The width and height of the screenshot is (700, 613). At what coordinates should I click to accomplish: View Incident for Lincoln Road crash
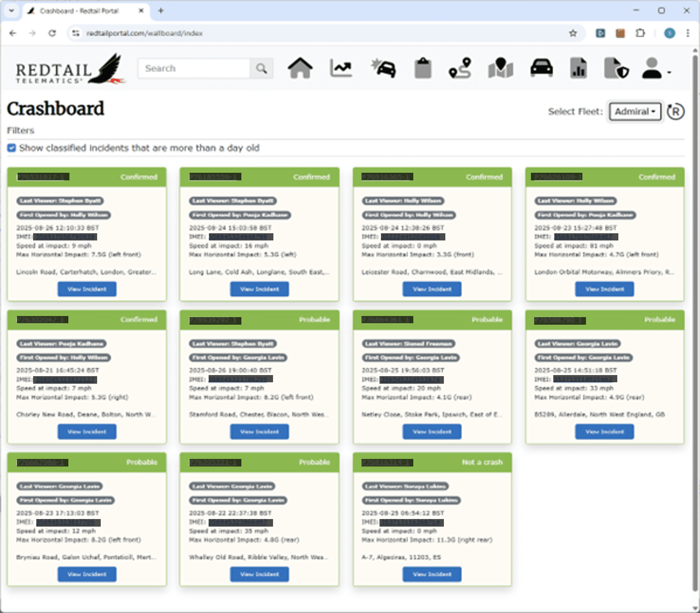pos(87,289)
